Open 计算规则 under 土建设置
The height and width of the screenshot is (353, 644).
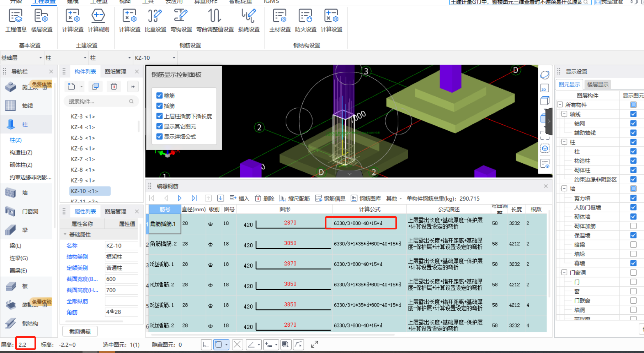[x=98, y=21]
